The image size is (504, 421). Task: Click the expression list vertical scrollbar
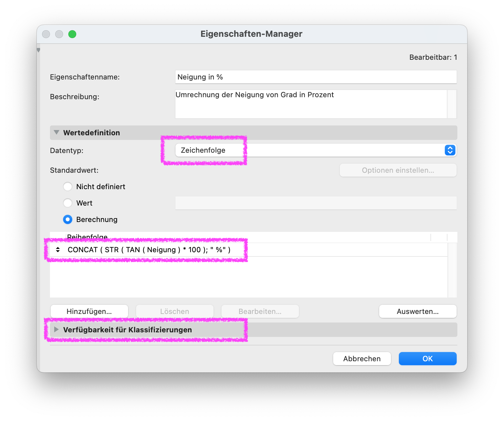coord(452,270)
